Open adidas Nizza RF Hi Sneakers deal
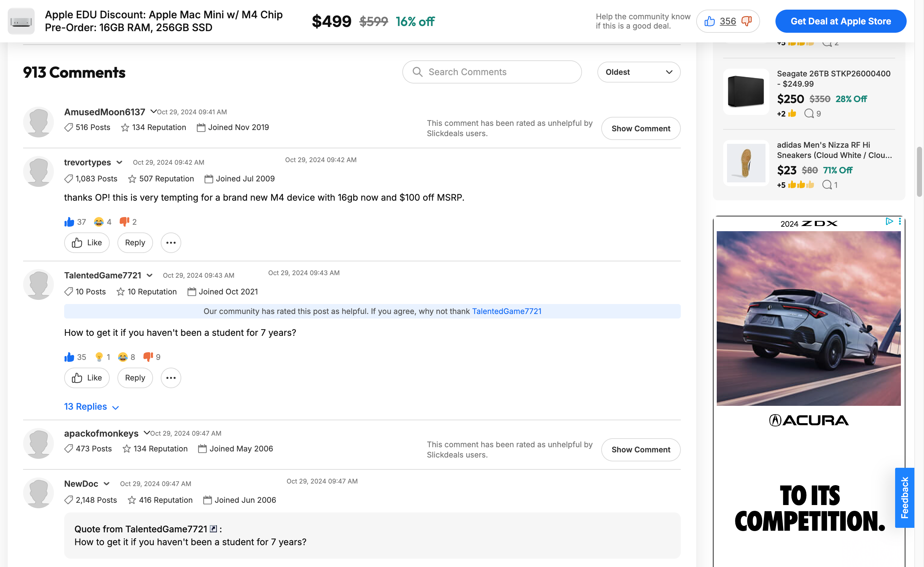The width and height of the screenshot is (924, 567). (x=834, y=150)
